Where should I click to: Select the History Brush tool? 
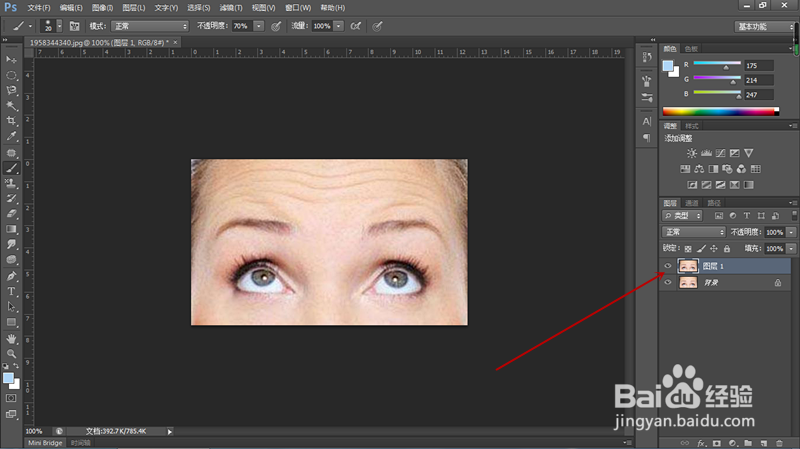(x=11, y=198)
